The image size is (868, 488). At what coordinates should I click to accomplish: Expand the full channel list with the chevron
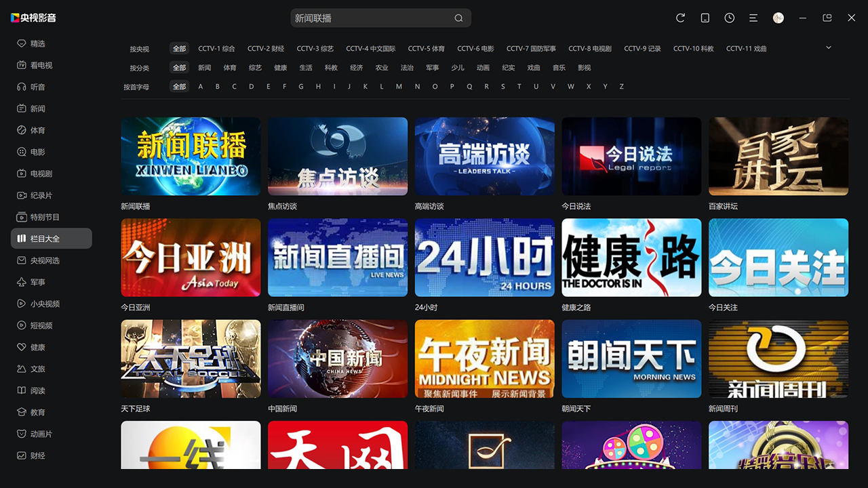click(828, 48)
